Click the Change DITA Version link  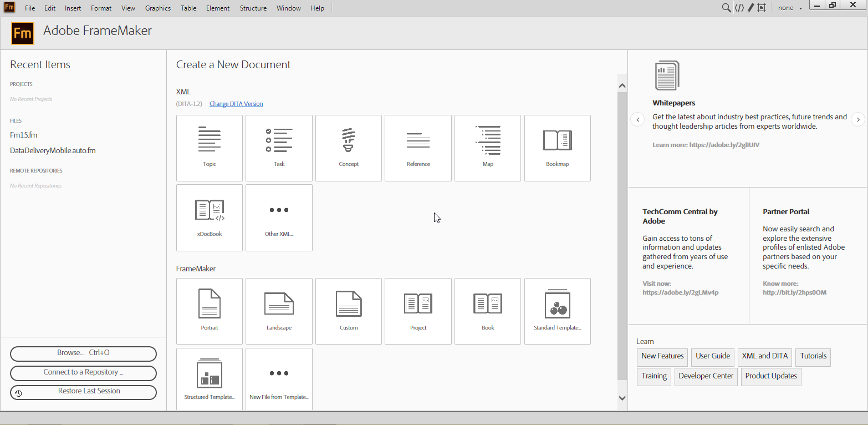236,104
